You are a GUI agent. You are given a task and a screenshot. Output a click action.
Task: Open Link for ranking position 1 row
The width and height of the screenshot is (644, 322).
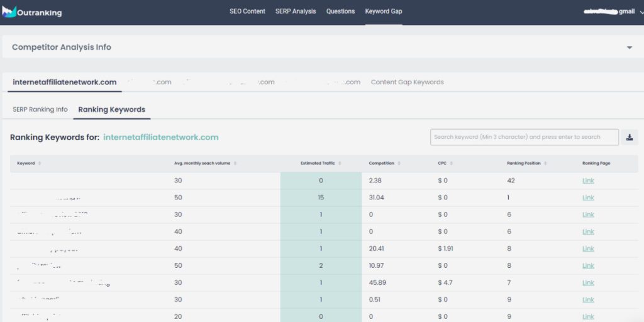(588, 197)
